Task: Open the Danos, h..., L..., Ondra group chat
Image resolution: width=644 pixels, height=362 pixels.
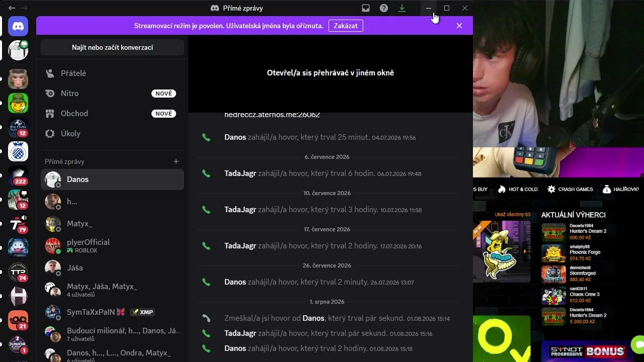Action: coord(112,354)
